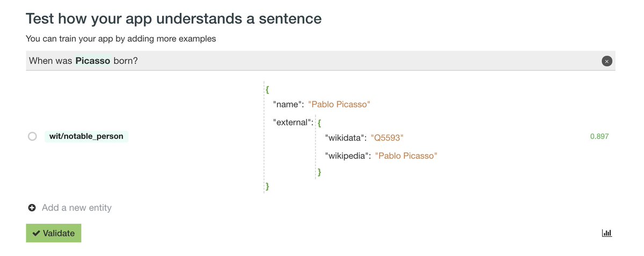Click the wit/notable_person entity label

[x=86, y=136]
